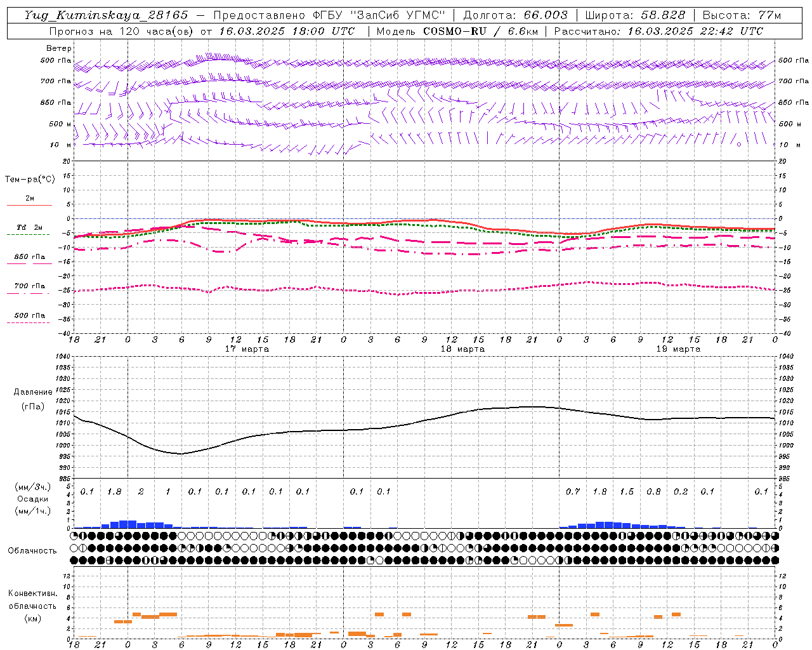This screenshot has height=650, width=812.
Task: Click the Осадки precipitation label
Action: click(x=32, y=499)
